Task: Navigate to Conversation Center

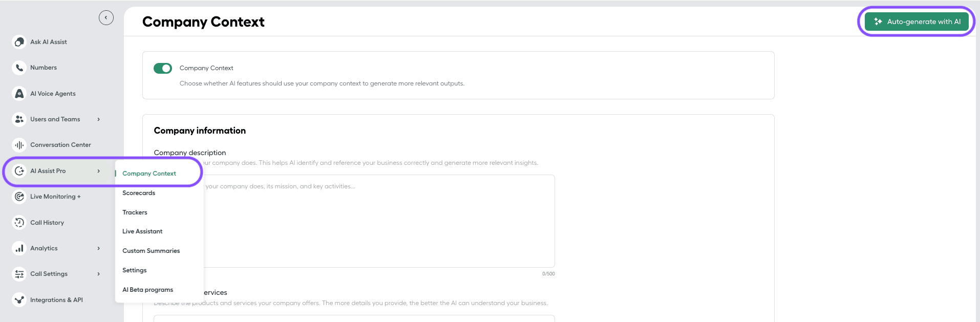Action: click(x=60, y=144)
